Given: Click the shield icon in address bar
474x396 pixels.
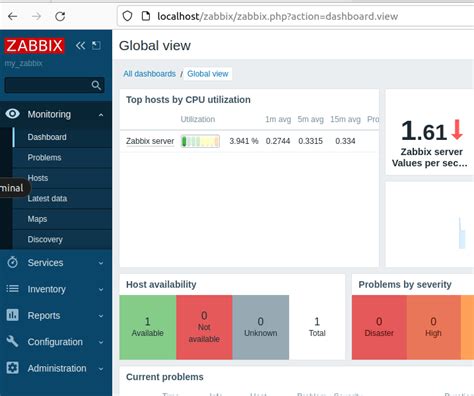Looking at the screenshot, I should [x=127, y=16].
